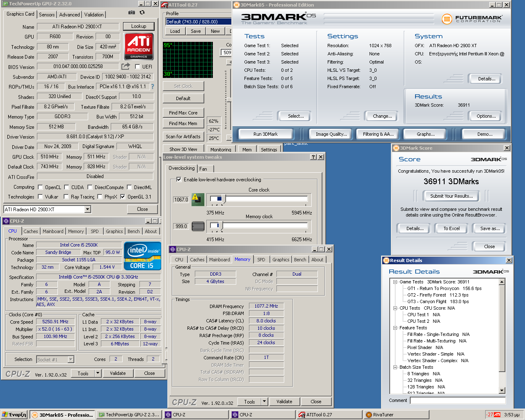Click the core clock value field 1067.0
The height and width of the screenshot is (420, 525).
pyautogui.click(x=181, y=200)
